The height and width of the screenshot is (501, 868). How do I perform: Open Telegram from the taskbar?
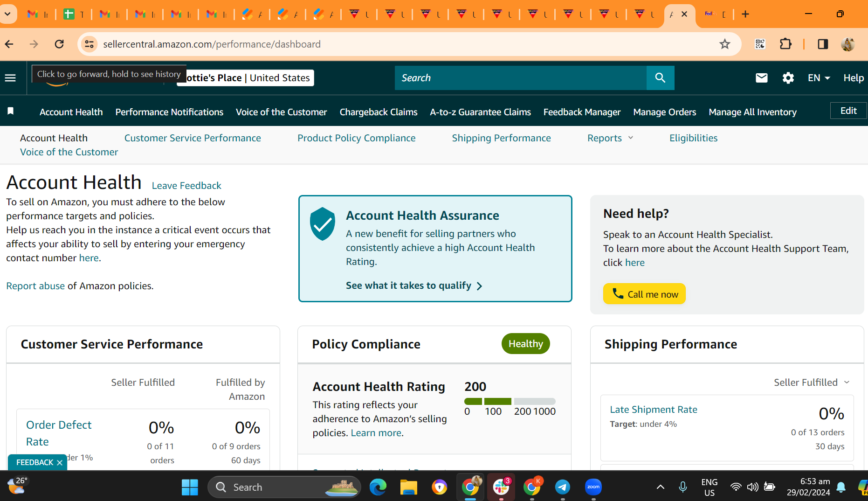[x=563, y=487]
